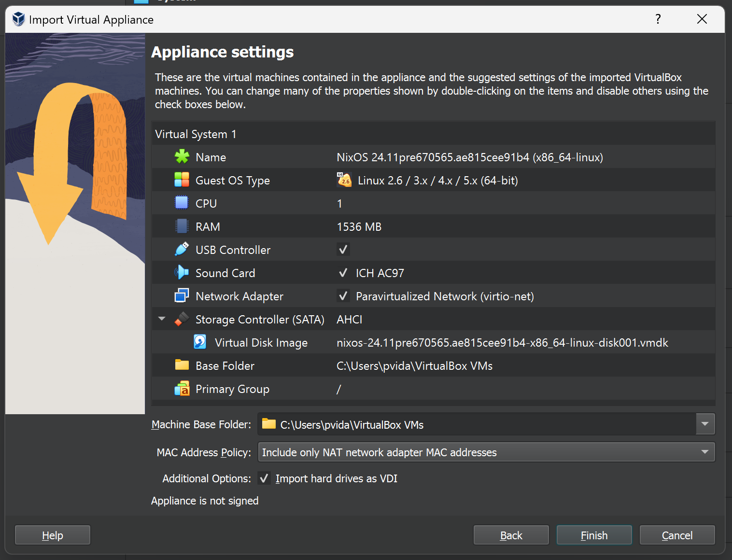
Task: Click the Finish button
Action: [x=594, y=535]
